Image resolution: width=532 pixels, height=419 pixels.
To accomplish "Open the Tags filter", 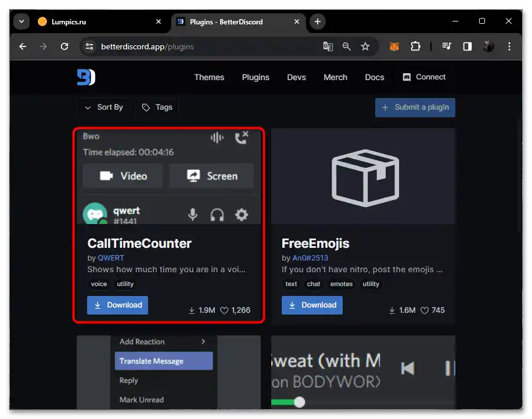I will [x=157, y=107].
